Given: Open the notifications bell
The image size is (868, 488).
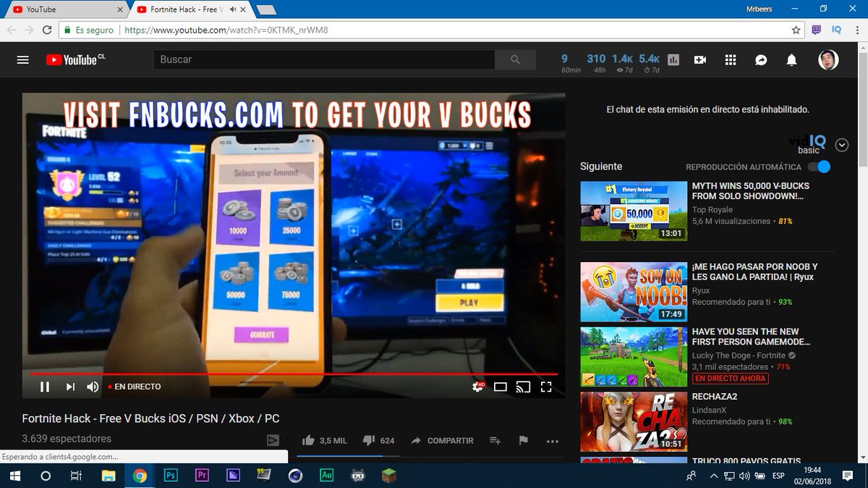Looking at the screenshot, I should (x=792, y=60).
